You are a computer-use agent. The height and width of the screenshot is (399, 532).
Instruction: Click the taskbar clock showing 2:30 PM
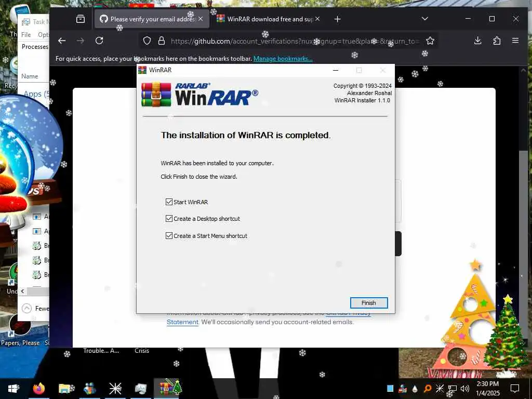[x=488, y=389]
